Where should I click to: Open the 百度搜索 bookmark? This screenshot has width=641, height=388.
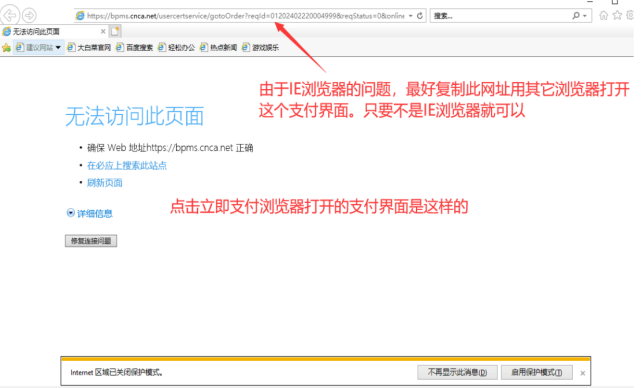tap(134, 48)
